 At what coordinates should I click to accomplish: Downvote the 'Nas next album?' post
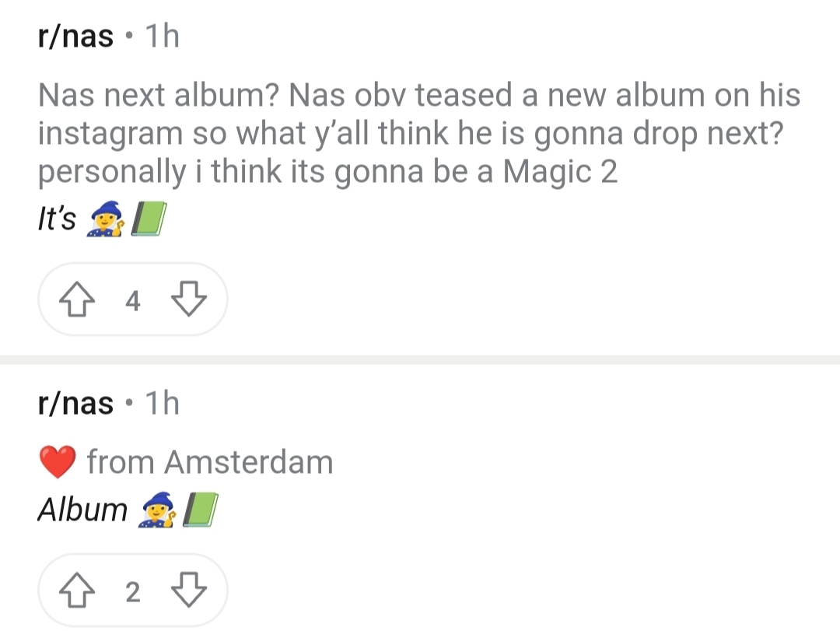[187, 299]
